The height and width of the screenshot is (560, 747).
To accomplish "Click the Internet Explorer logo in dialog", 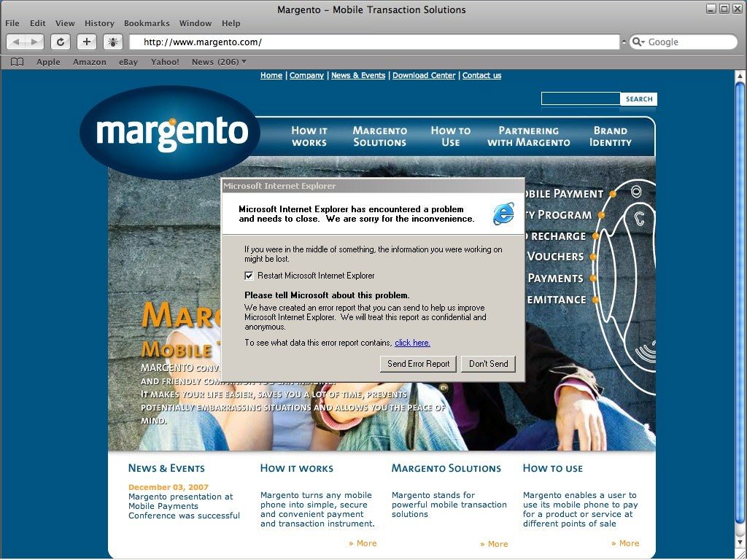I will click(503, 214).
